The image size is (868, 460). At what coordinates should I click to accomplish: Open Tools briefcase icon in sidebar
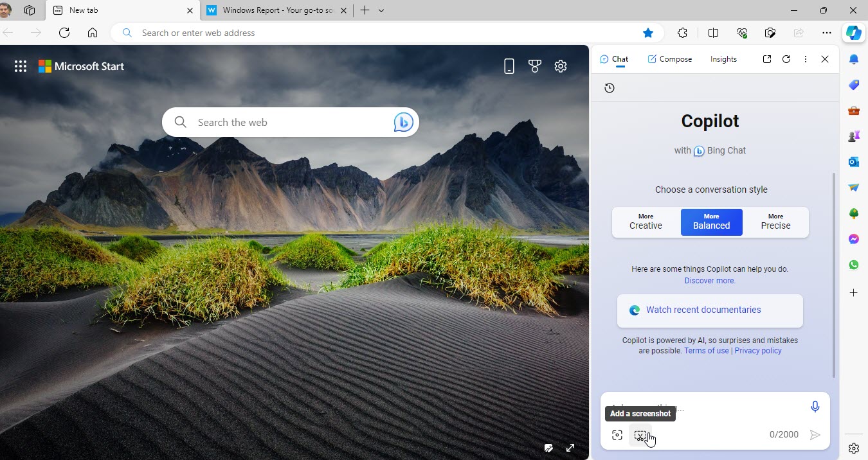pyautogui.click(x=854, y=111)
